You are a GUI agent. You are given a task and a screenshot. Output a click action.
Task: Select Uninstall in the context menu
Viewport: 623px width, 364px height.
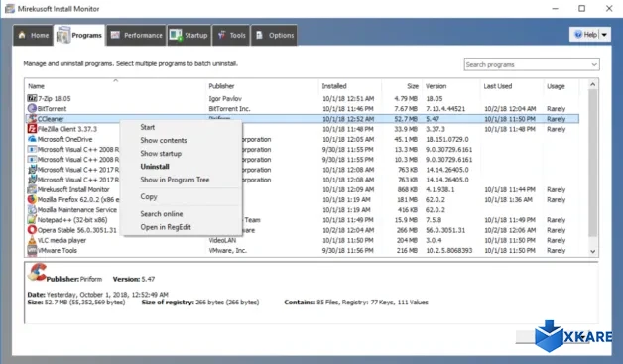click(x=155, y=167)
